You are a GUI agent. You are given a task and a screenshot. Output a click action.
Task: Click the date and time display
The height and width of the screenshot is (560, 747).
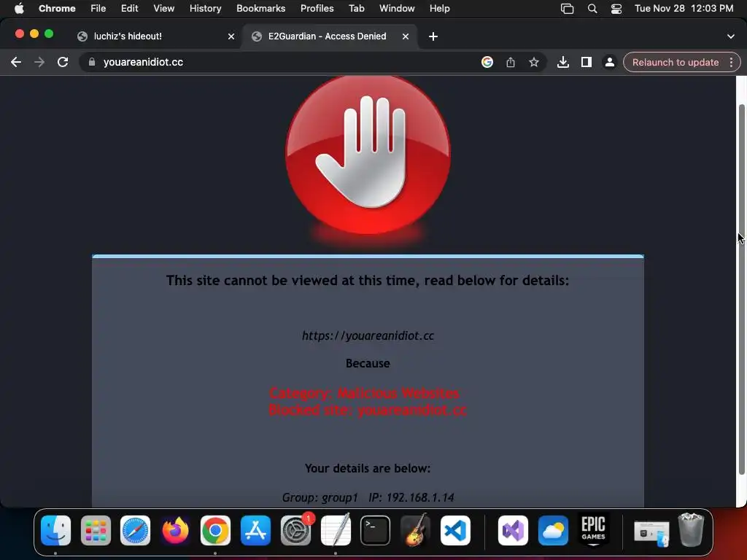point(684,9)
